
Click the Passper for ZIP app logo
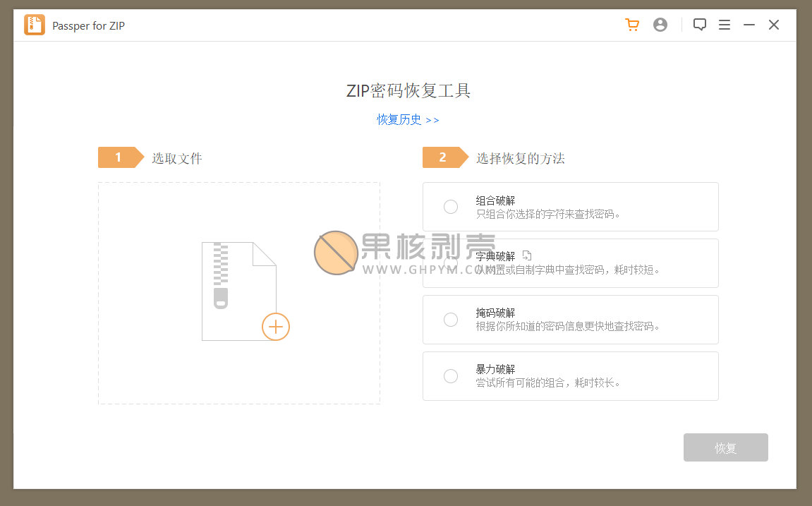(x=35, y=25)
